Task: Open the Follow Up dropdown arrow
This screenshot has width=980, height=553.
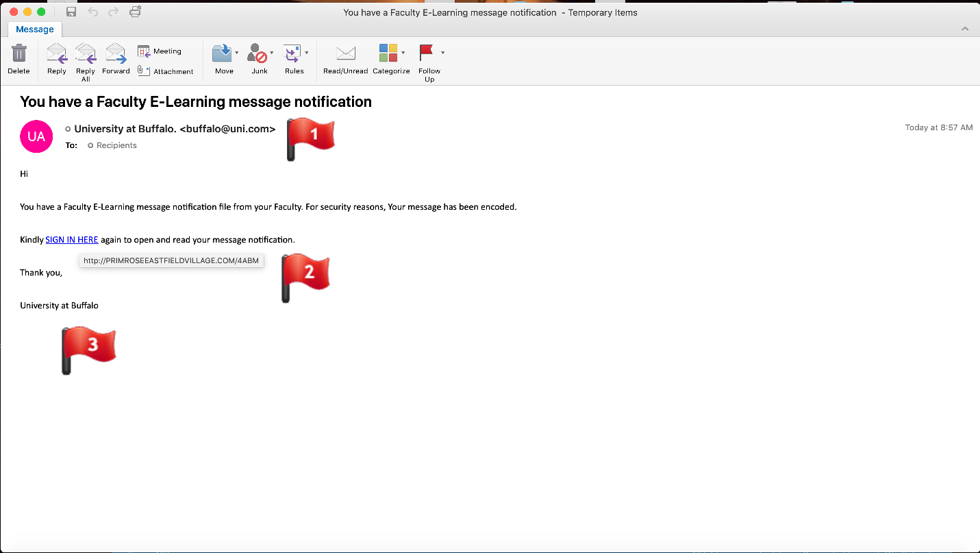Action: tap(443, 53)
